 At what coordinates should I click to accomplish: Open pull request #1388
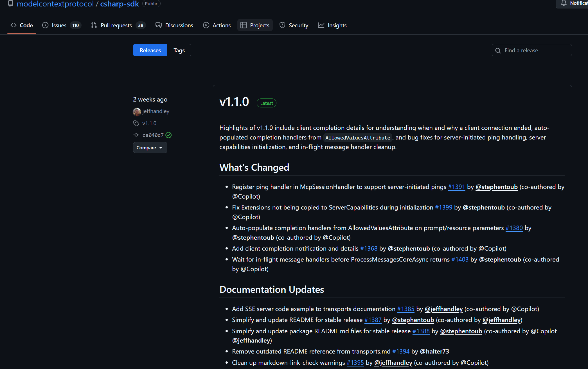(421, 331)
